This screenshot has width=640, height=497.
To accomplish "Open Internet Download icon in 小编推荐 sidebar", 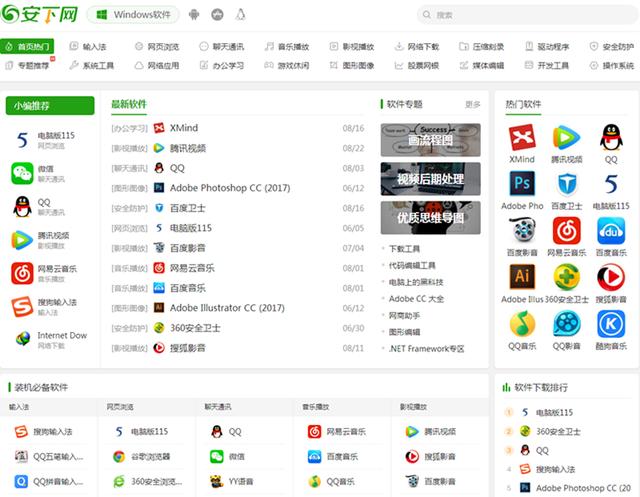I will (22, 340).
